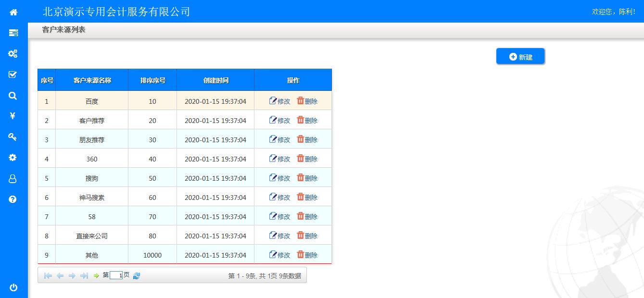Click the 新建 button
This screenshot has height=298, width=644.
point(520,56)
